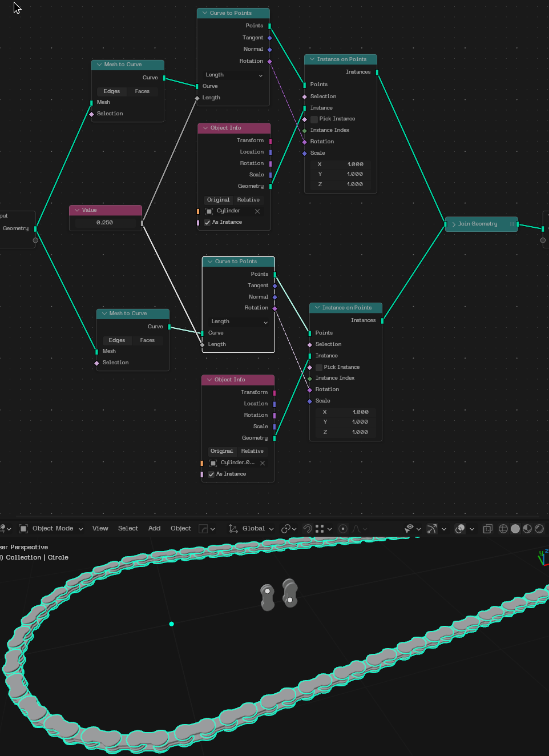Toggle X-ray view in viewport header
This screenshot has height=756, width=549.
pos(487,529)
